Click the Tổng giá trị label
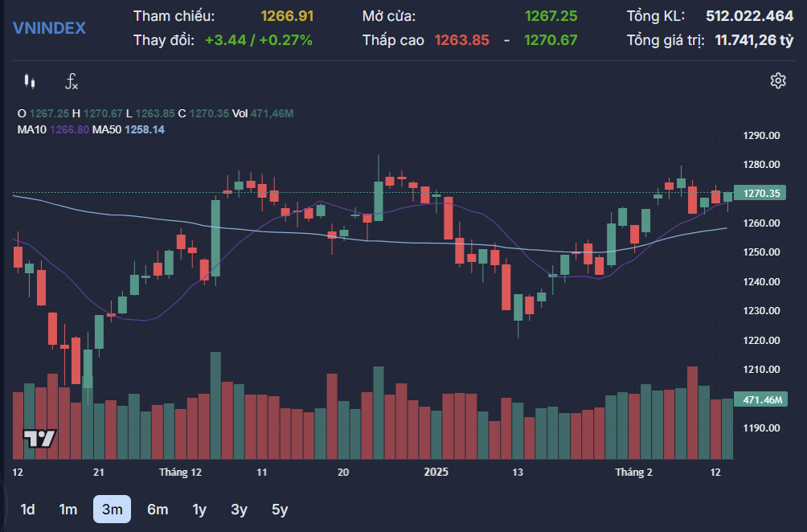 [x=666, y=40]
